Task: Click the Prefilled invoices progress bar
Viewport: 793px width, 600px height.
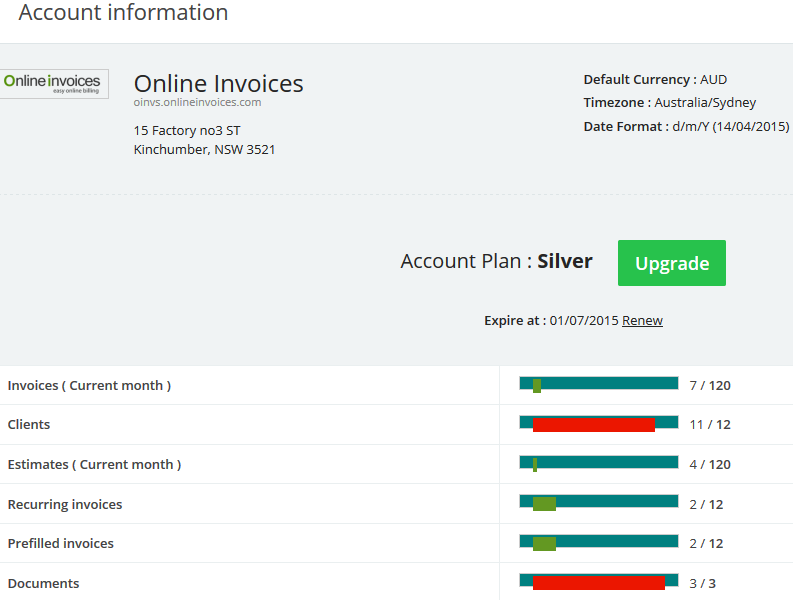Action: tap(598, 543)
